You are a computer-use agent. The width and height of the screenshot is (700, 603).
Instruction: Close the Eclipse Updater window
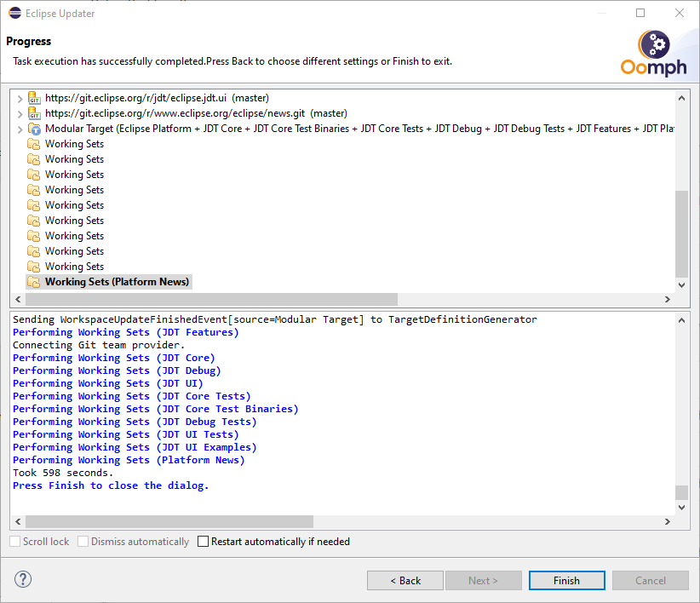tap(680, 13)
